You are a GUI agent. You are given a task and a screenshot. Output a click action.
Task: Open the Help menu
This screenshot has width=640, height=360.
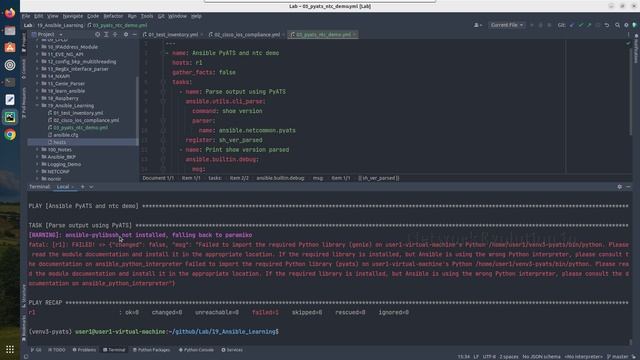pyautogui.click(x=196, y=16)
